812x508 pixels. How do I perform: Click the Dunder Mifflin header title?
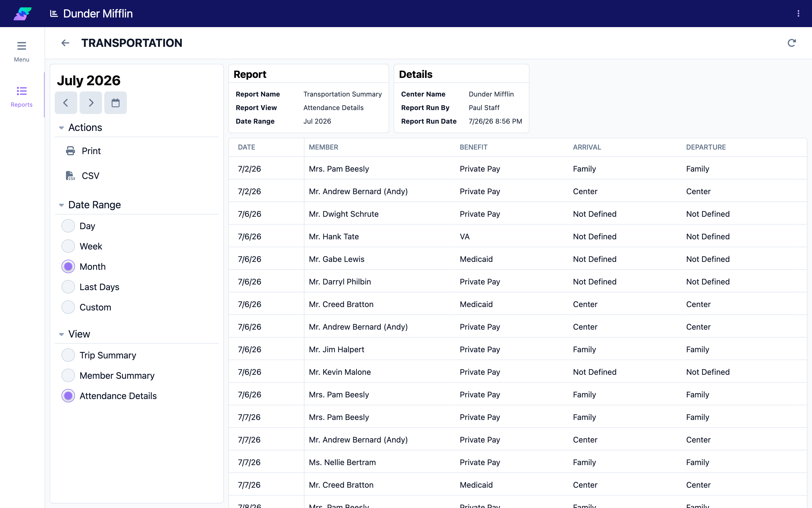[98, 14]
